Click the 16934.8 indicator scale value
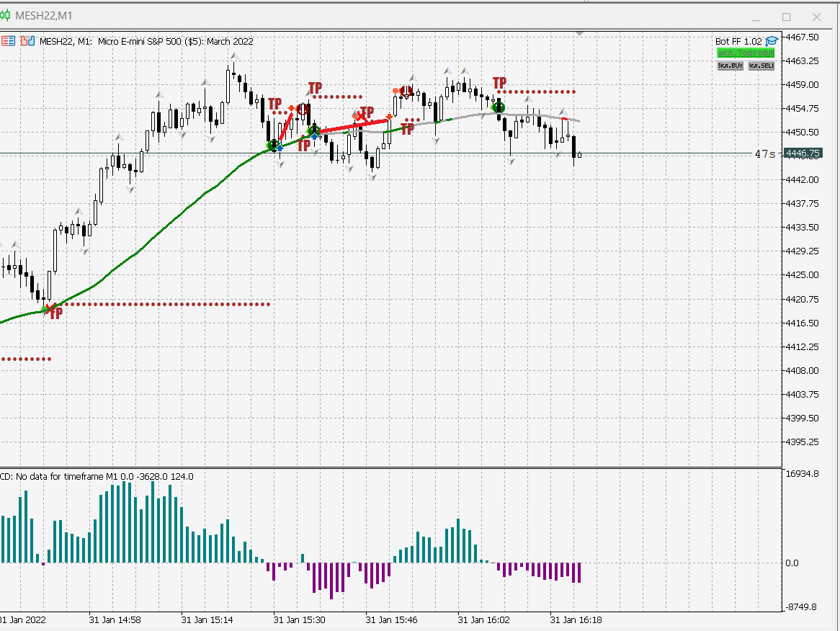The image size is (840, 631). [x=802, y=473]
